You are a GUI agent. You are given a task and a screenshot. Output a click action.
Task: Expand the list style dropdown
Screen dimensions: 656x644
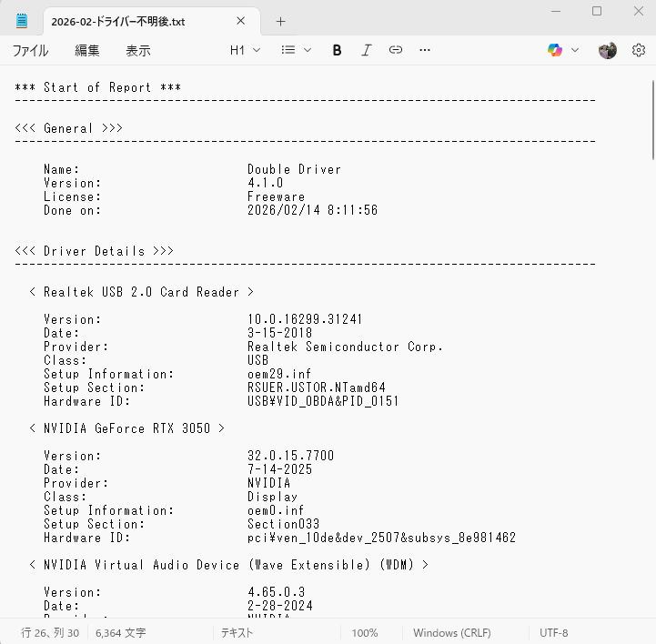(296, 51)
